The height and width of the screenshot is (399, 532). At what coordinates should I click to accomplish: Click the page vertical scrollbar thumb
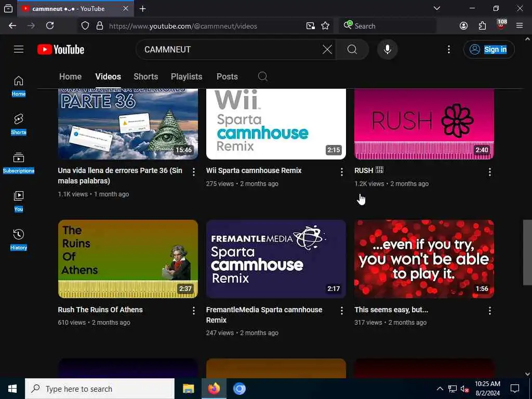coord(527,253)
